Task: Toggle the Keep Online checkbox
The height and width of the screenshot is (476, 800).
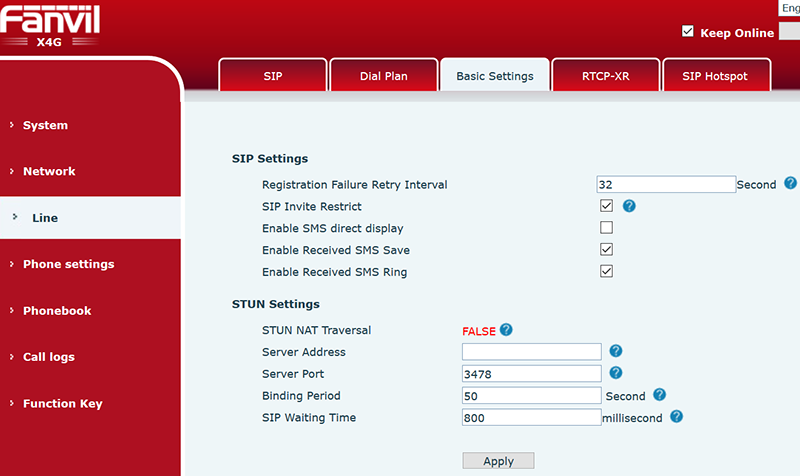Action: pyautogui.click(x=688, y=32)
